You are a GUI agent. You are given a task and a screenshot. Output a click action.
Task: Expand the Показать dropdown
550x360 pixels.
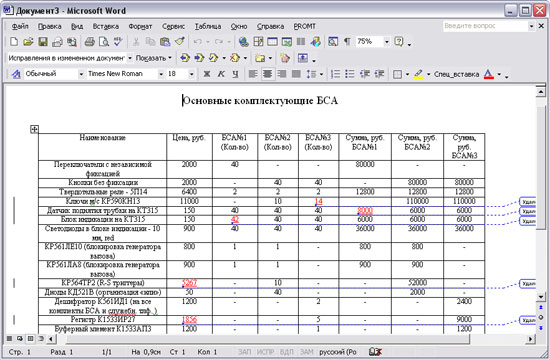(x=154, y=58)
